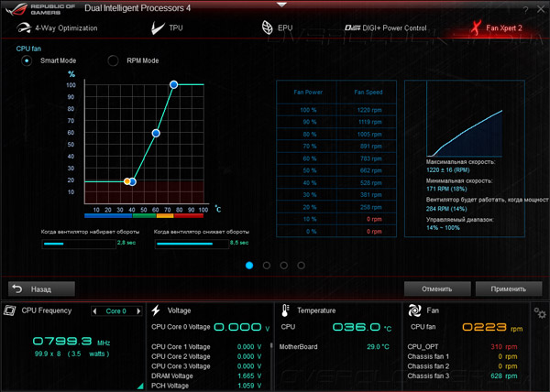The image size is (550, 392).
Task: Click the 14% ~ 100% range value
Action: click(x=443, y=228)
